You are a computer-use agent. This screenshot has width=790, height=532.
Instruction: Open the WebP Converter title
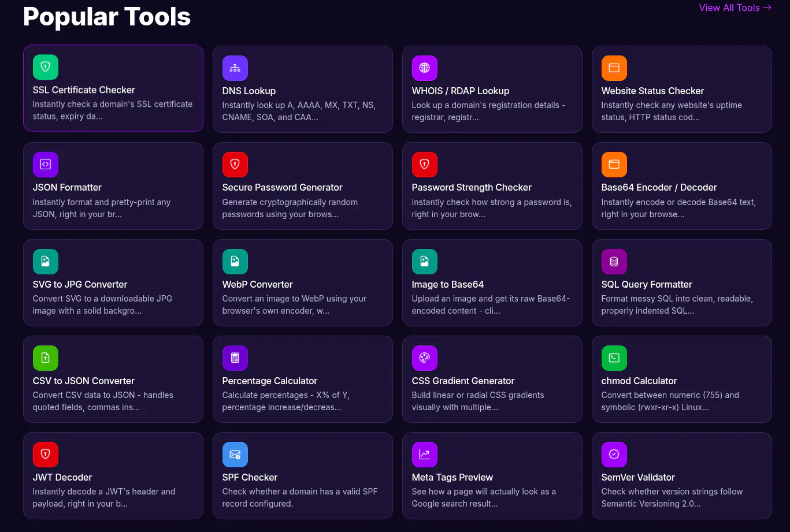[258, 284]
